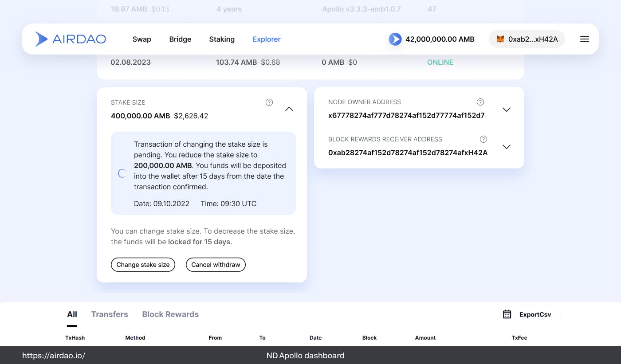Click the Block column header

point(369,338)
